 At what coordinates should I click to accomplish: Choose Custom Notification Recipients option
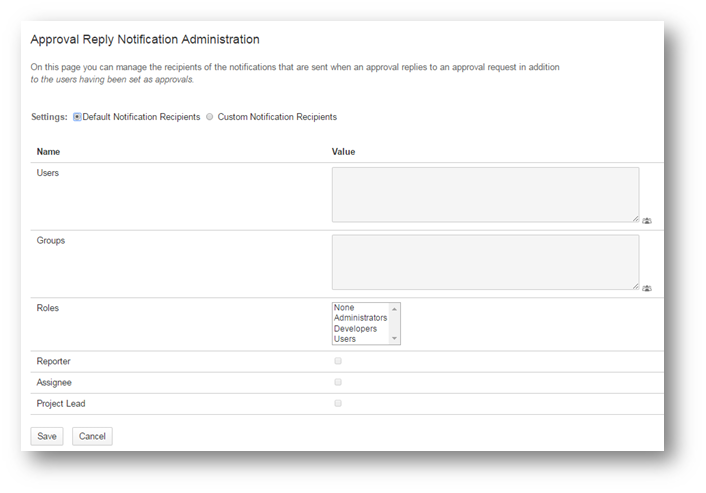click(x=209, y=117)
